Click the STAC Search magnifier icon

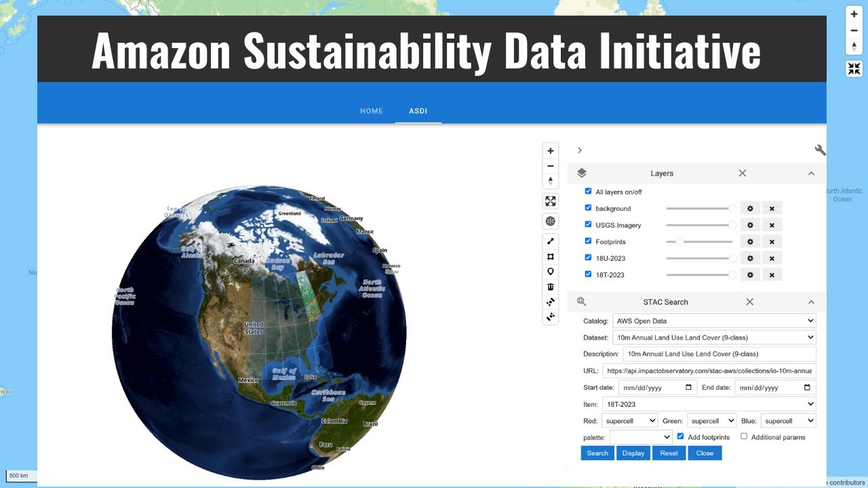581,302
